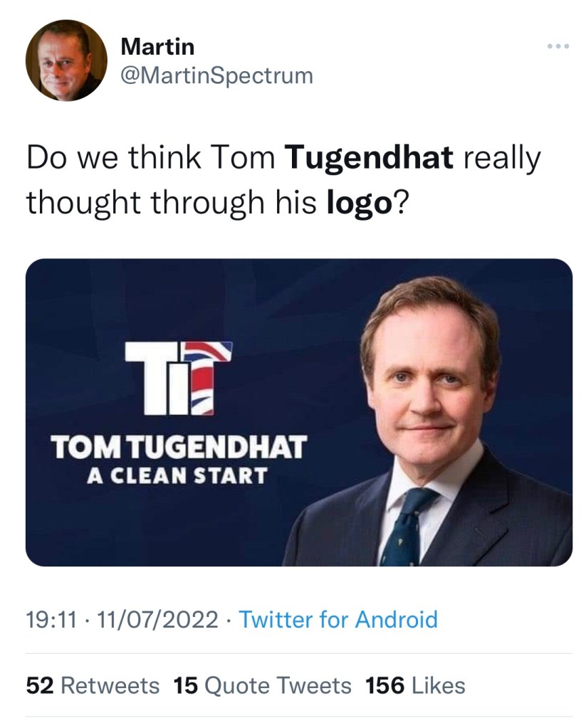Image resolution: width=586 pixels, height=728 pixels.
Task: Click Martin's round profile avatar
Action: click(66, 60)
